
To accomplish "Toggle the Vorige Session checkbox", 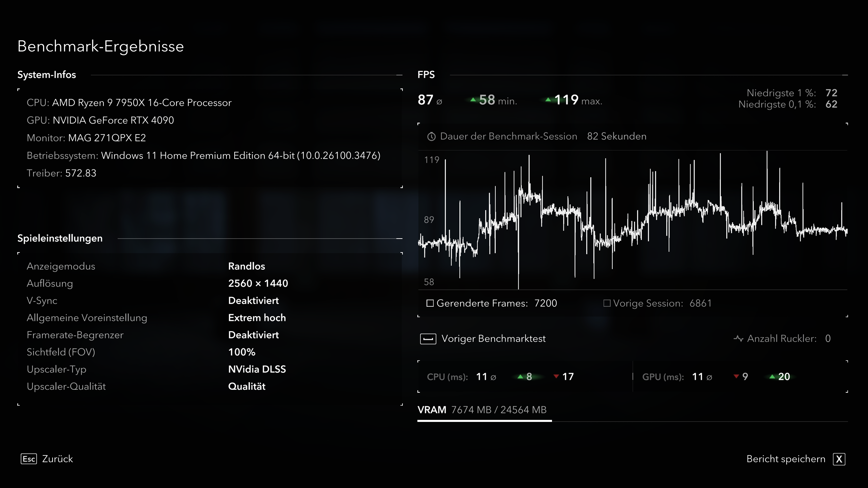I will pos(607,303).
